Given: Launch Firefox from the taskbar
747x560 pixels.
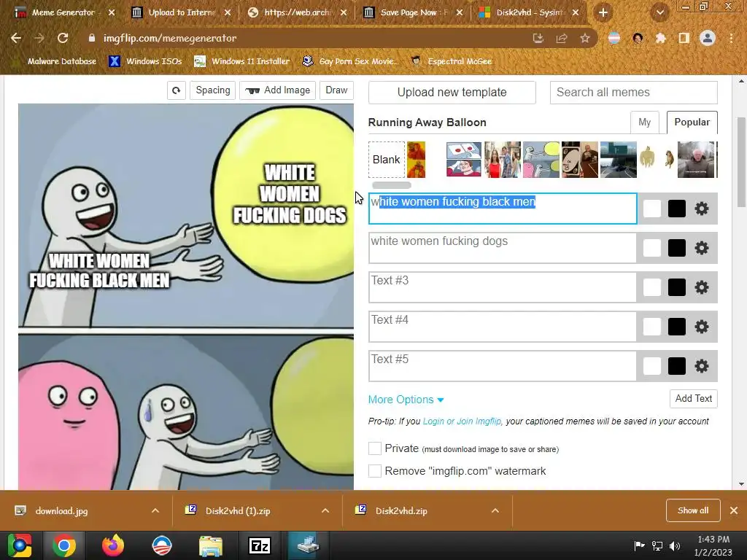Looking at the screenshot, I should coord(113,545).
